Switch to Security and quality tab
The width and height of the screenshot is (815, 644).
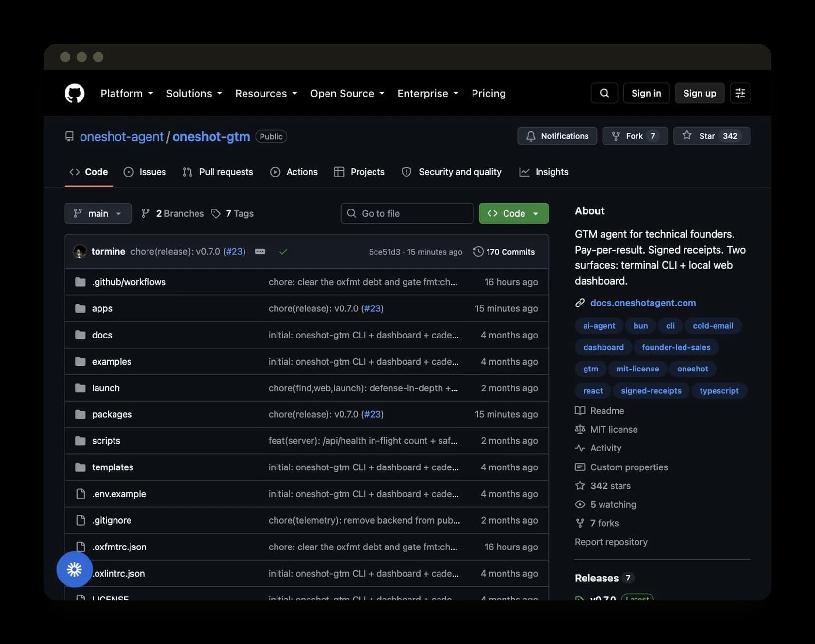click(x=452, y=172)
